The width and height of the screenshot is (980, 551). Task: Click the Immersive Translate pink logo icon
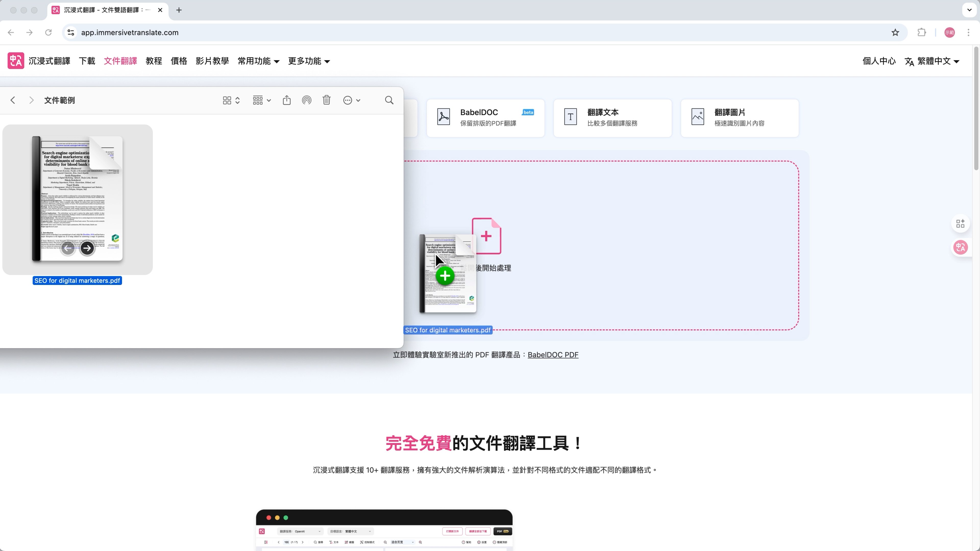[x=16, y=61]
